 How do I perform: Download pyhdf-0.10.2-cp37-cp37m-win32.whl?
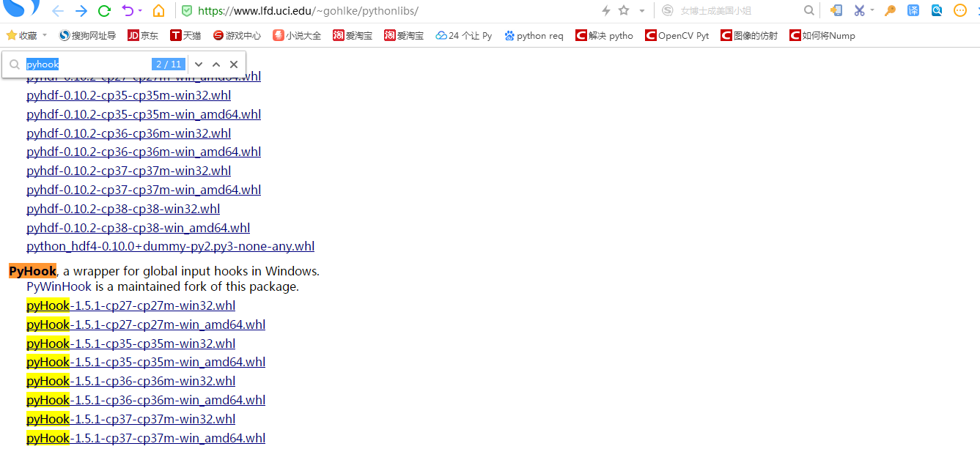(x=129, y=171)
